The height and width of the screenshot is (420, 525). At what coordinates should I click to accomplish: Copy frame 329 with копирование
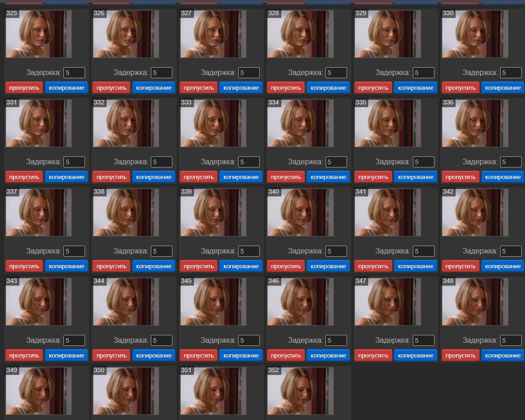click(416, 88)
